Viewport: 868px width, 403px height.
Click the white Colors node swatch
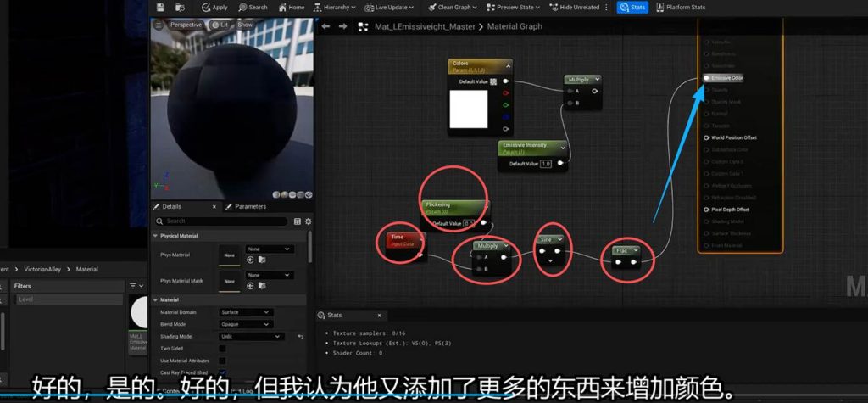coord(468,109)
